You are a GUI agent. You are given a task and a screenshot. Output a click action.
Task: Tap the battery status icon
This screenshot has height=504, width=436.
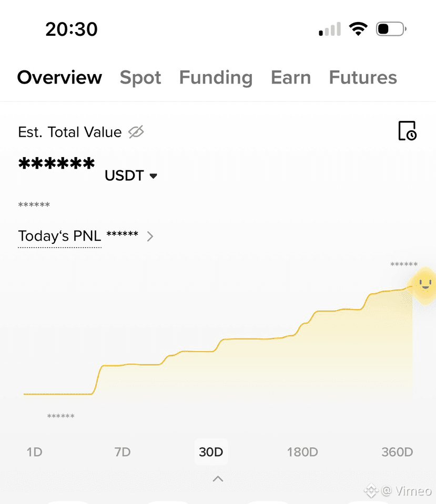[391, 29]
